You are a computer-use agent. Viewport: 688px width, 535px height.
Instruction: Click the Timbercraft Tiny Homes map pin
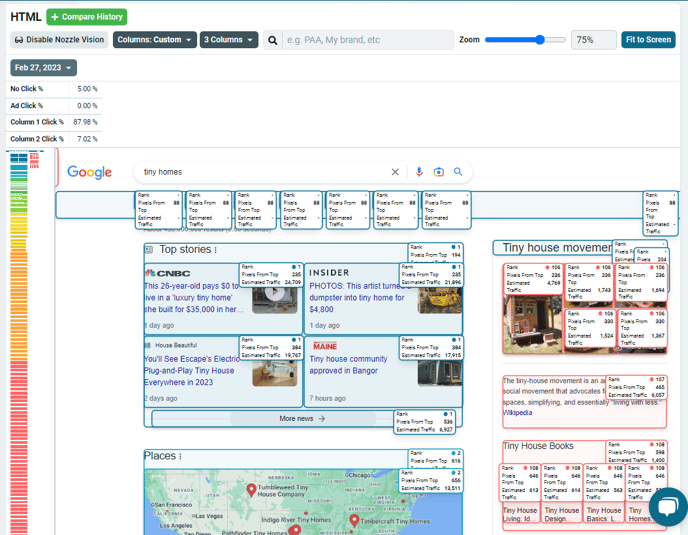tap(354, 521)
